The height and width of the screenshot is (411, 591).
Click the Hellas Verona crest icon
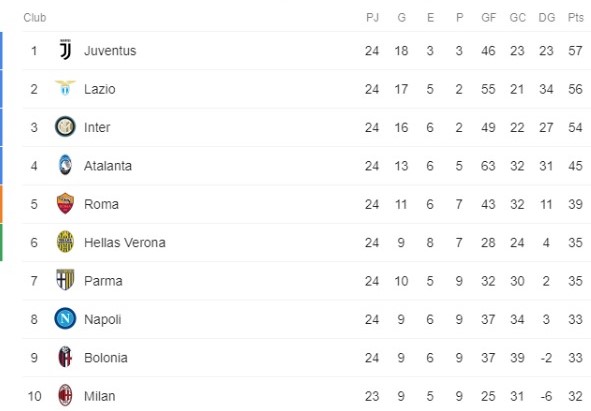(x=65, y=242)
